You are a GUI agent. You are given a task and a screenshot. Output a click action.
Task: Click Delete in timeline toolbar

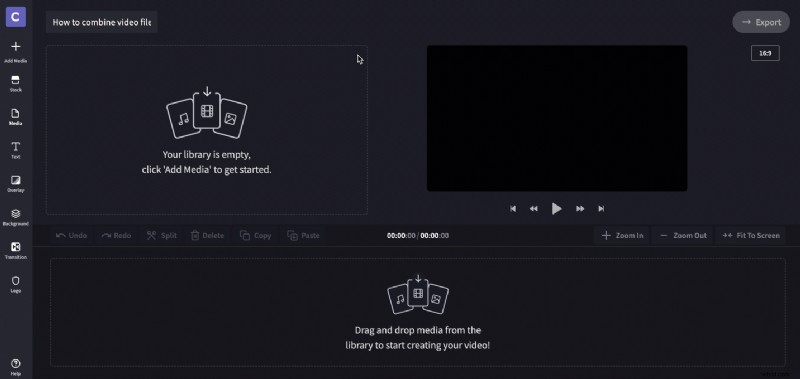pyautogui.click(x=207, y=235)
